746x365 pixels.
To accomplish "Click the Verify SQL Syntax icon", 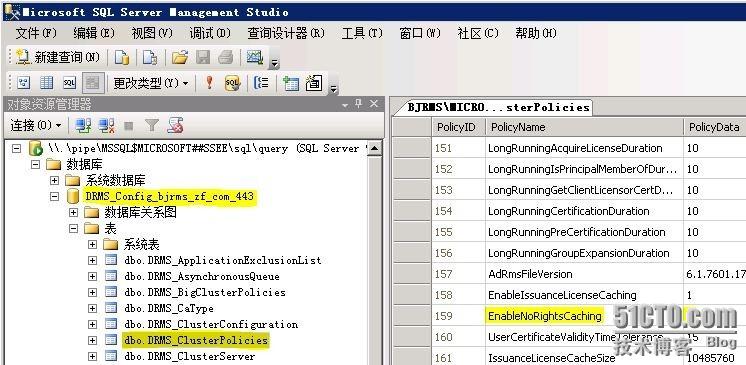I will [232, 83].
